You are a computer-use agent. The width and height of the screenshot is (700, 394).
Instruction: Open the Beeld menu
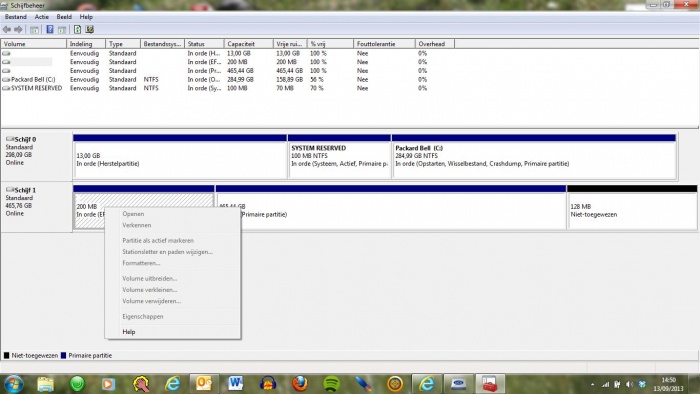pos(64,17)
